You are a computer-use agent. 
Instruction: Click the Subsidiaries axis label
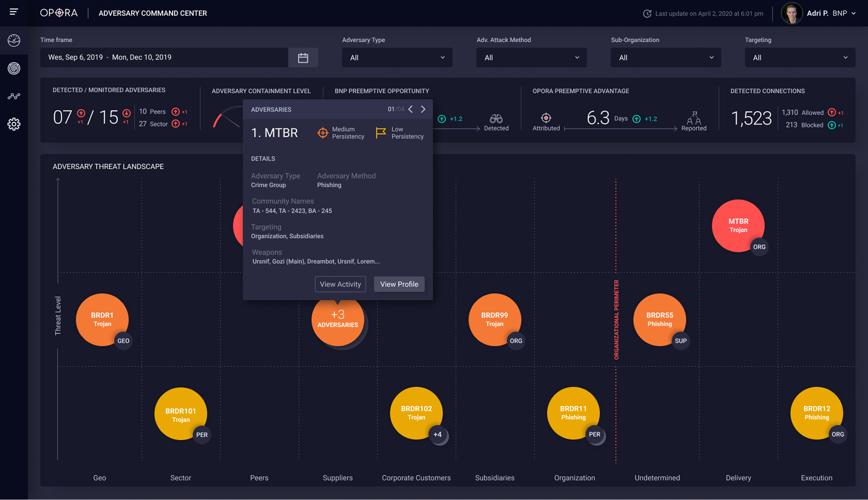(495, 478)
